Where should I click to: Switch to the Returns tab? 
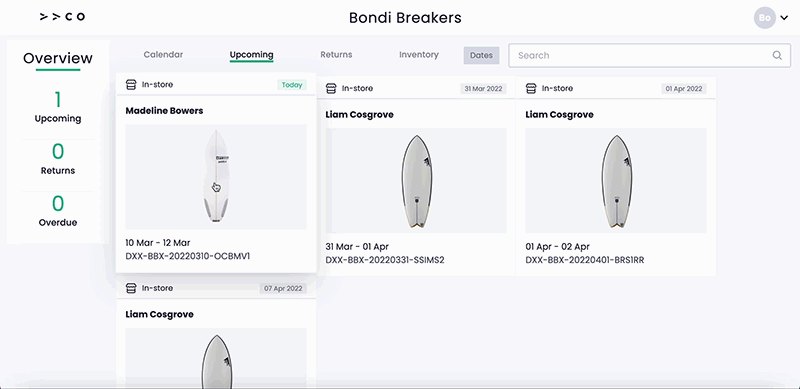pyautogui.click(x=336, y=55)
